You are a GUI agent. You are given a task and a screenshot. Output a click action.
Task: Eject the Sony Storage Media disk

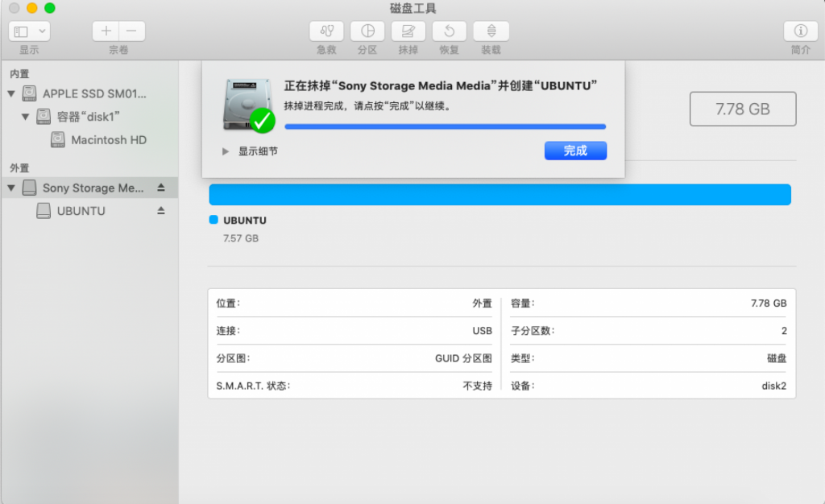pyautogui.click(x=161, y=188)
